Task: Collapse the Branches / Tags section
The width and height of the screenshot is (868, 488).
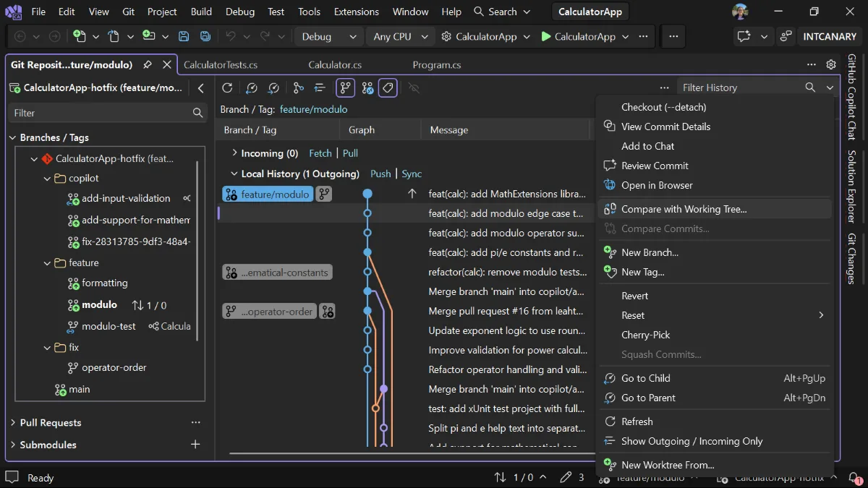Action: click(13, 137)
